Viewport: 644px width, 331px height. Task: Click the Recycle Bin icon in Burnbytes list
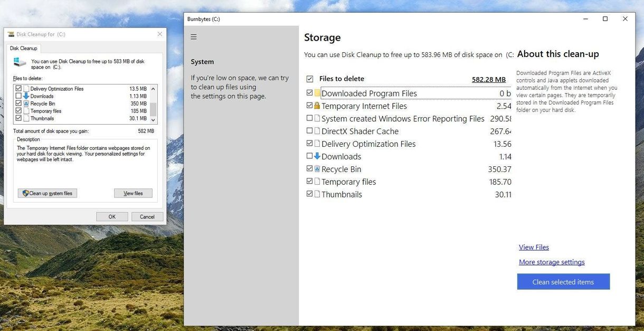click(x=317, y=169)
